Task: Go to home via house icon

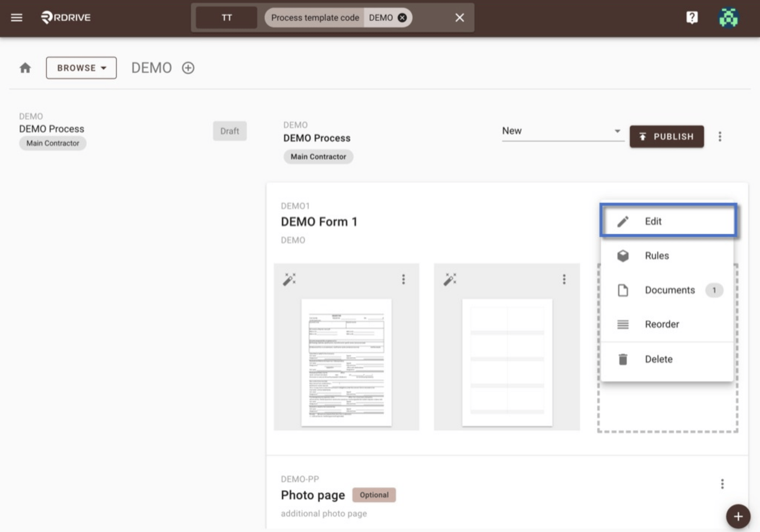Action: click(25, 68)
